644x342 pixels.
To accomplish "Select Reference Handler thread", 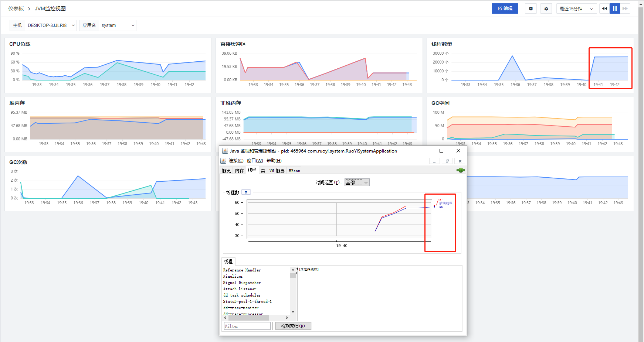I will pos(242,270).
